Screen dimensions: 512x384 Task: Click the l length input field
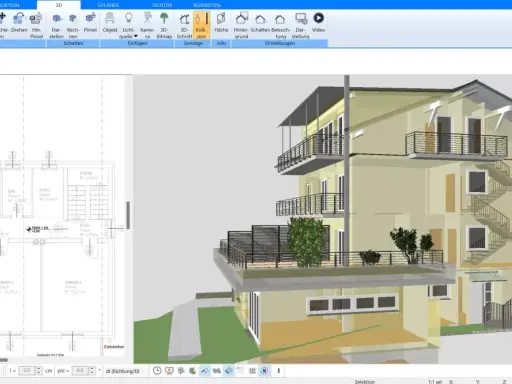[x=27, y=371]
